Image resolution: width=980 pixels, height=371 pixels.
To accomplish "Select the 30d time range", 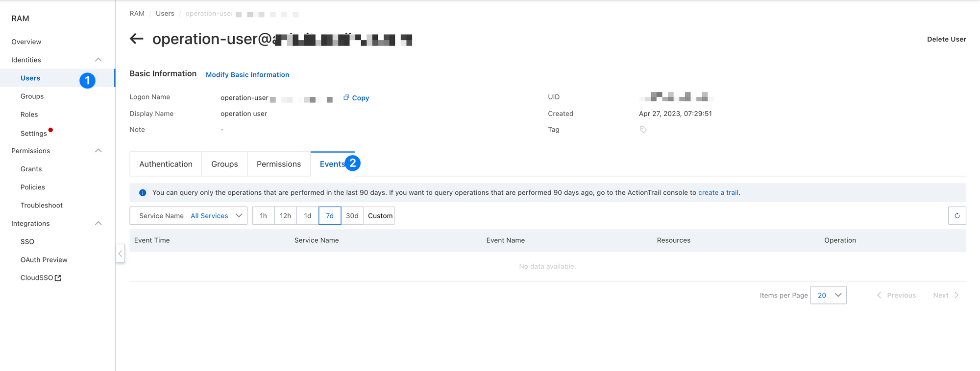I will 352,216.
